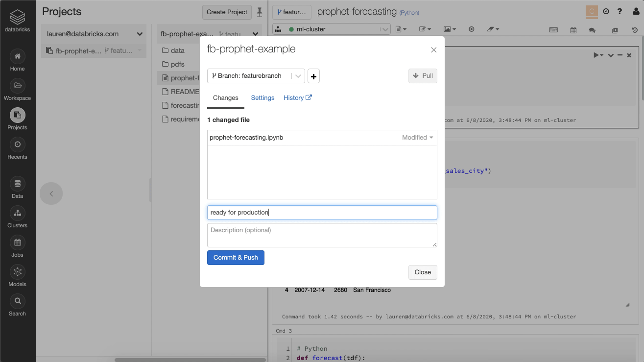This screenshot has width=644, height=362.
Task: Click the Commit & Push button
Action: tap(236, 258)
